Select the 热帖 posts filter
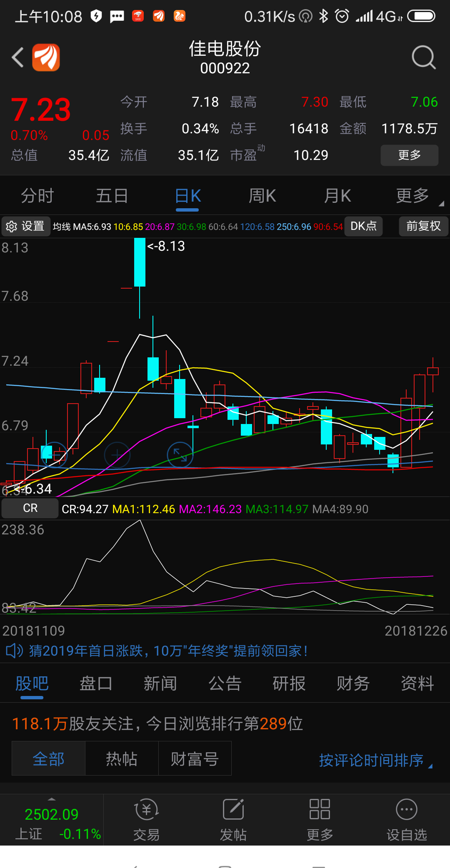The height and width of the screenshot is (868, 450). pos(122,758)
